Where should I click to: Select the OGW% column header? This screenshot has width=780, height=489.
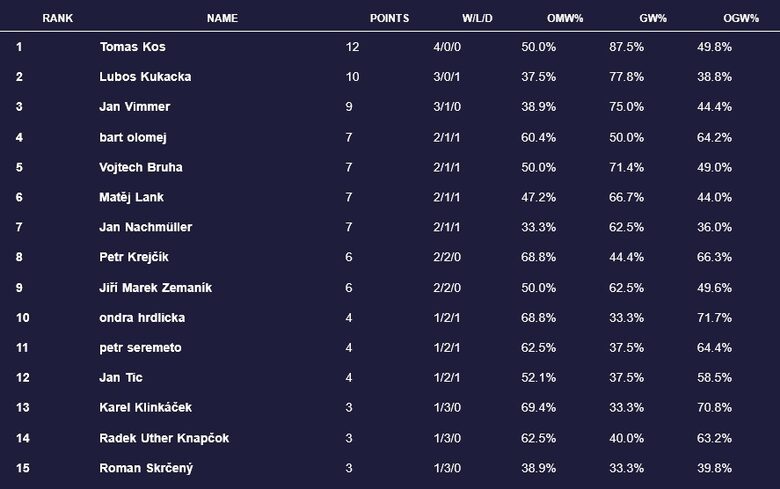click(x=741, y=18)
